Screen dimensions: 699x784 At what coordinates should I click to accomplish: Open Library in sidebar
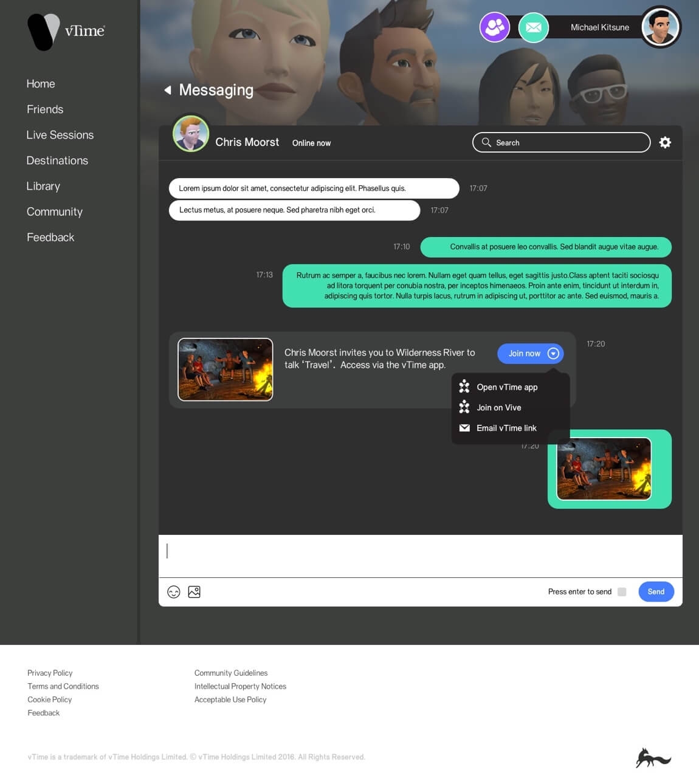tap(43, 186)
